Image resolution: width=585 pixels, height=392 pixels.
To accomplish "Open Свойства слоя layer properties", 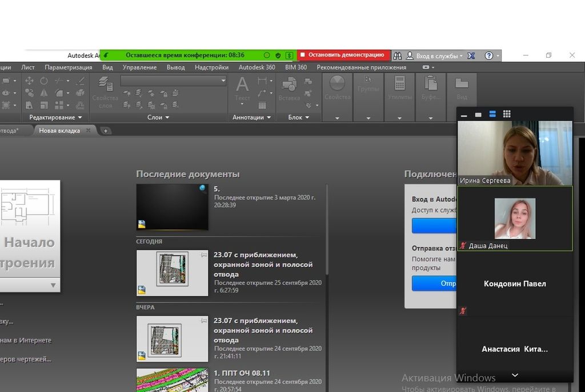I will coord(105,92).
